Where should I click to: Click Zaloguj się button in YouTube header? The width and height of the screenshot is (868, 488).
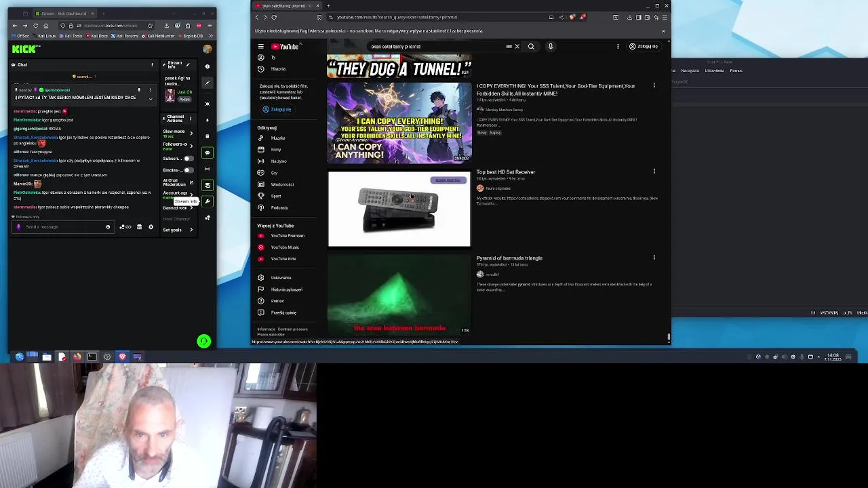coord(643,47)
